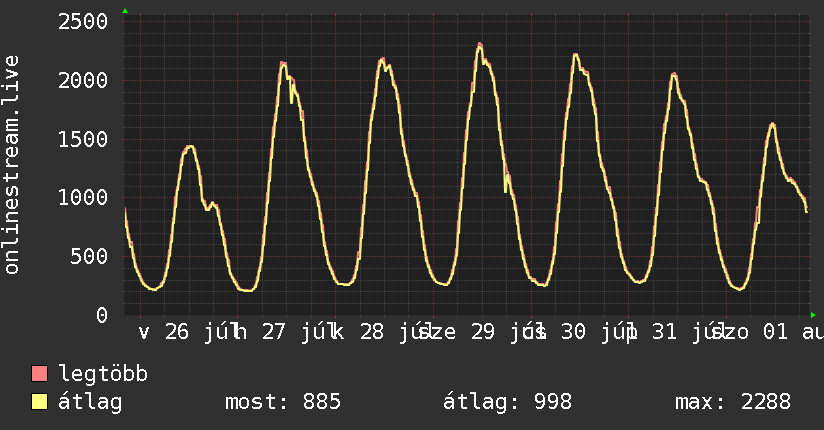
Task: Click the 'most: 885' value
Action: point(283,402)
